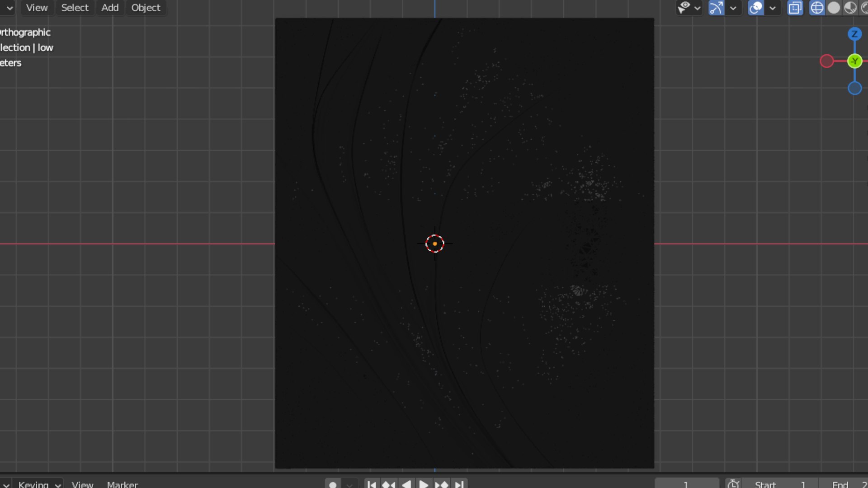The image size is (868, 488).
Task: Open the timeline Marker menu
Action: (122, 484)
